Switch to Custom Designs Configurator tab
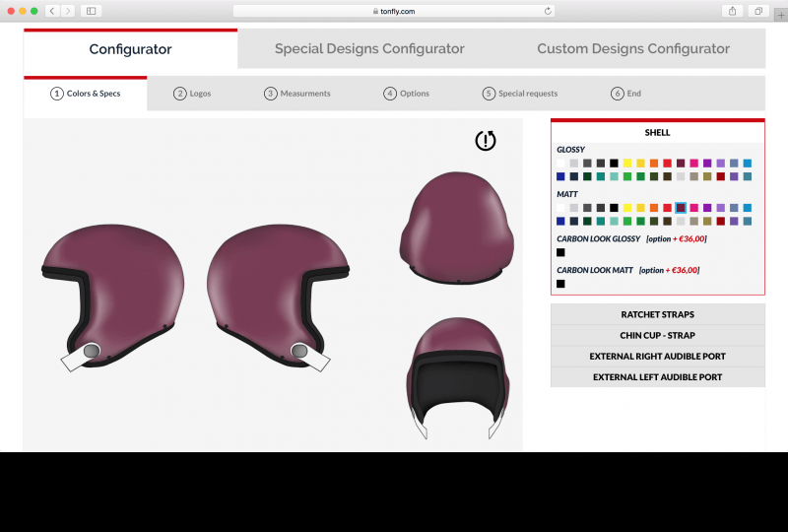Viewport: 788px width, 532px height. click(633, 49)
